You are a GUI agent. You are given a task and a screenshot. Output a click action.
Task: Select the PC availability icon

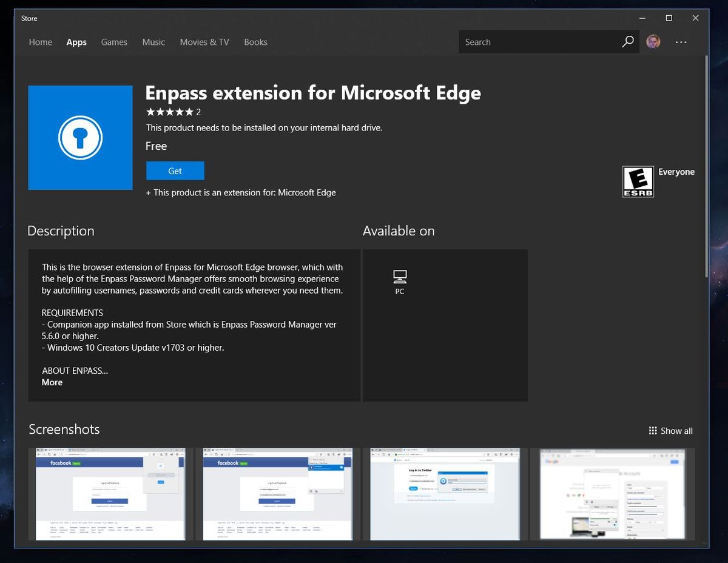[x=399, y=280]
